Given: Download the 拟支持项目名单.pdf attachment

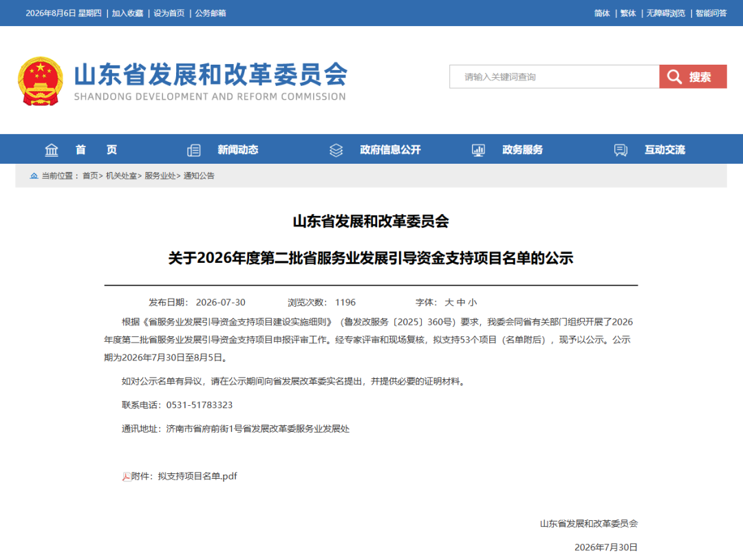Looking at the screenshot, I should click(x=197, y=476).
